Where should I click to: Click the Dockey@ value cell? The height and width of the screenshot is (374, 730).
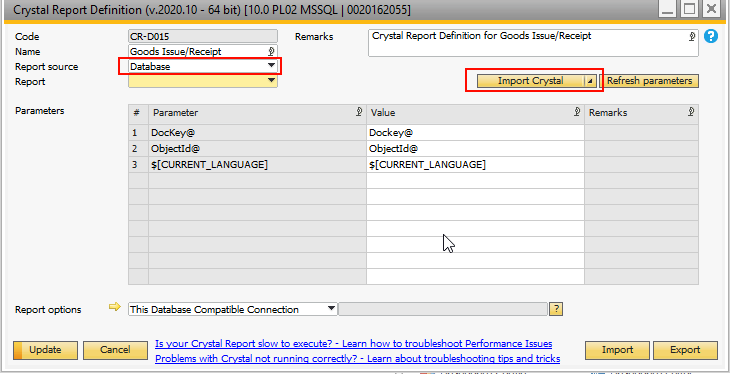point(475,133)
